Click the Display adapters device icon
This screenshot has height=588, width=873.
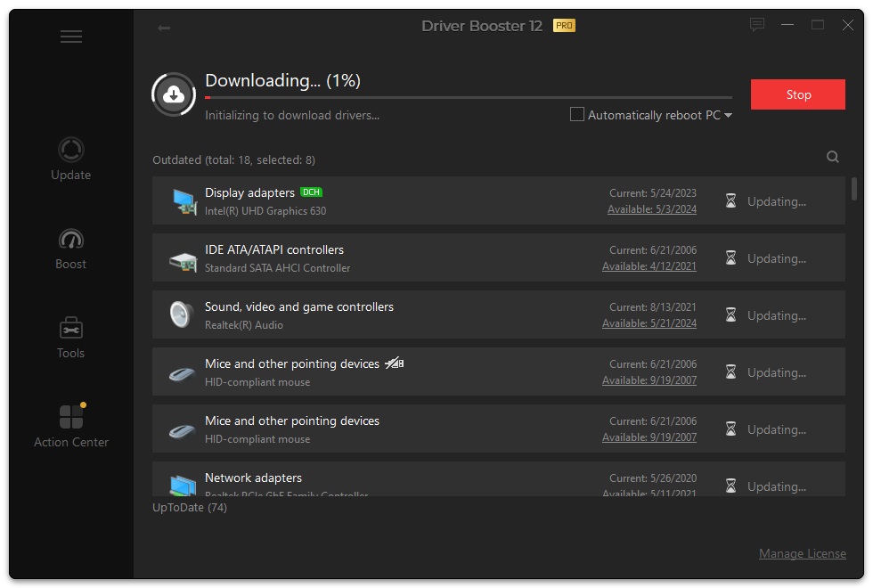click(184, 201)
